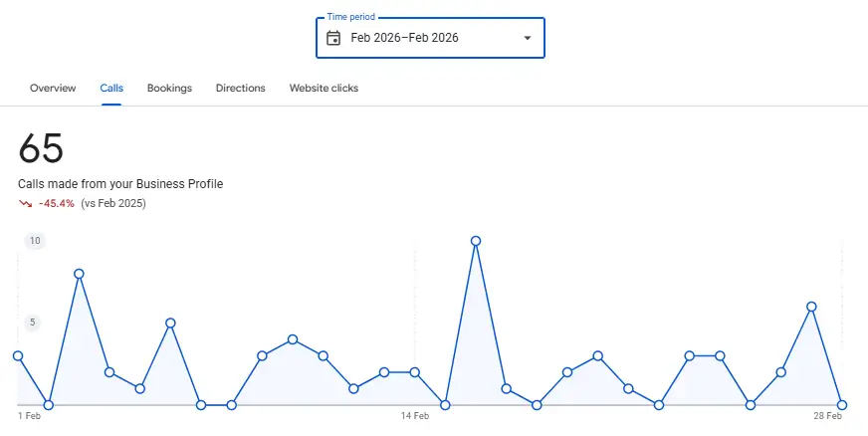Select the Feb 2026–Feb 2026 time period field
The image size is (868, 436).
tap(430, 38)
